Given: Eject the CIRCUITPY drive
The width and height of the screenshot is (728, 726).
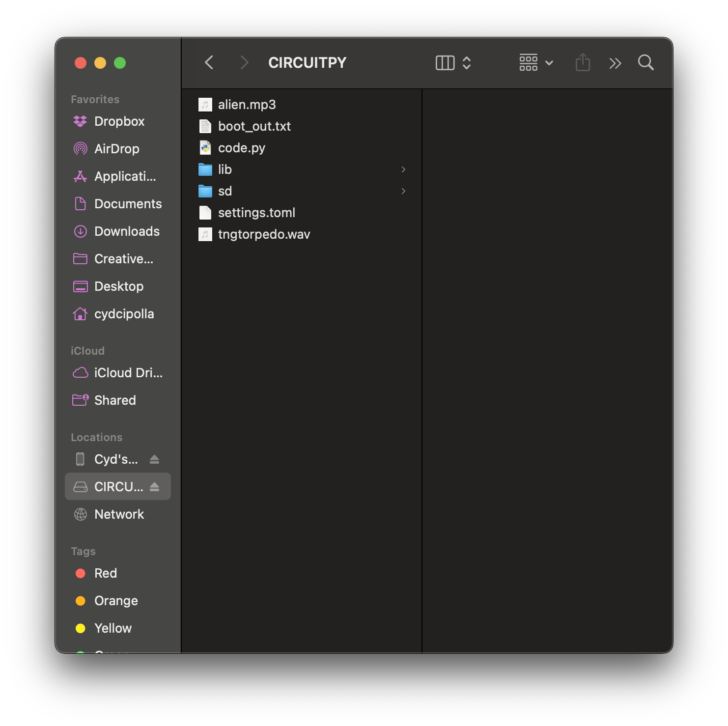Looking at the screenshot, I should click(155, 487).
